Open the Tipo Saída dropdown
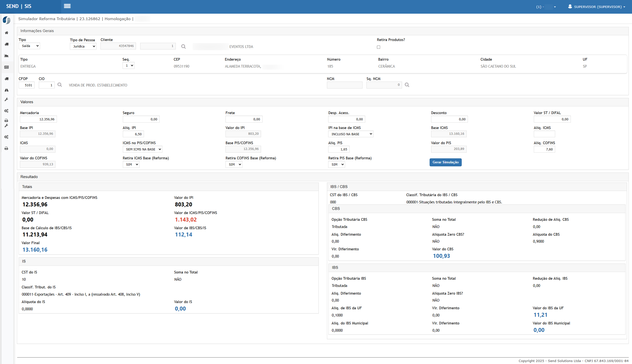The image size is (632, 364). [x=29, y=46]
